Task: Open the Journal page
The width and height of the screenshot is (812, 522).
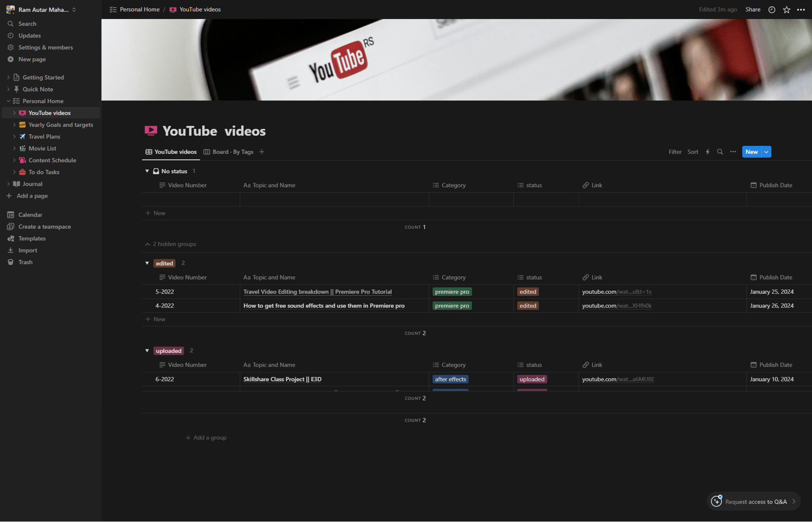Action: [x=32, y=184]
